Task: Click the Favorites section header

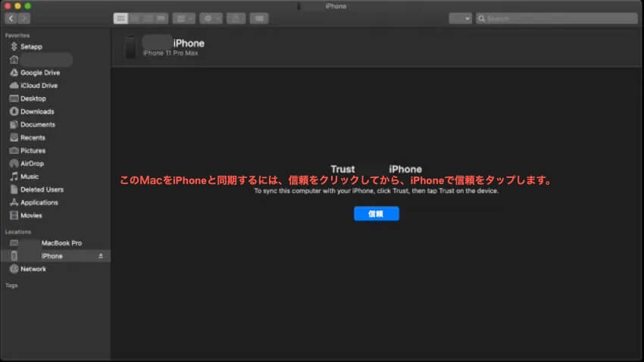Action: click(17, 36)
